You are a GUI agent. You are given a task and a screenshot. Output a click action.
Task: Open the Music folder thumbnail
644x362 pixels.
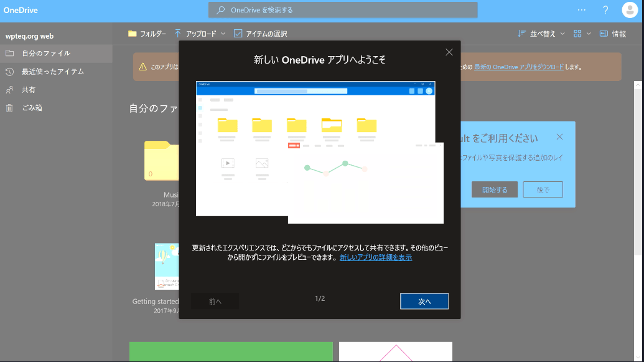(x=162, y=161)
